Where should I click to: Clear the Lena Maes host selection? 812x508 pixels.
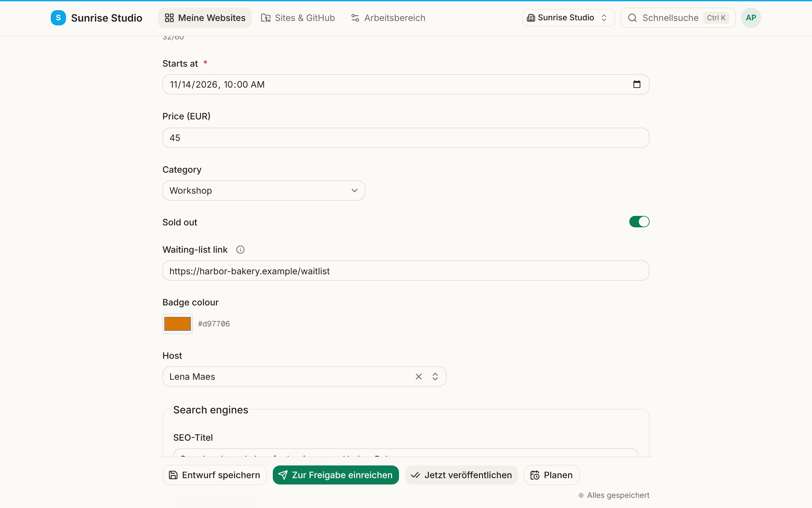pos(418,377)
